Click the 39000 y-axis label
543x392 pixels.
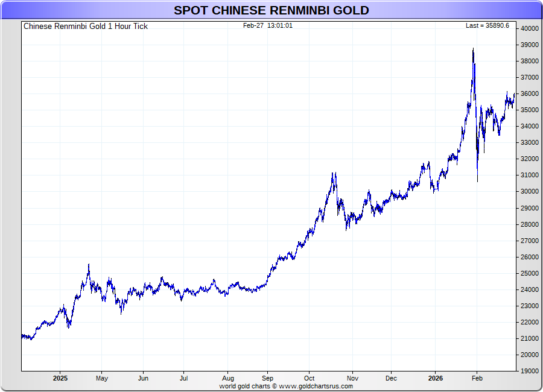(530, 45)
